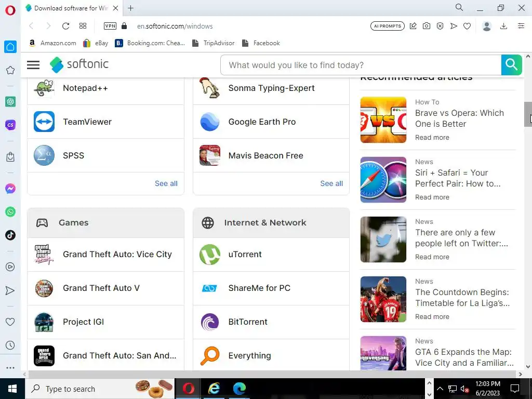Image resolution: width=532 pixels, height=399 pixels.
Task: Open the BitTorrent icon entry
Action: pos(210,322)
